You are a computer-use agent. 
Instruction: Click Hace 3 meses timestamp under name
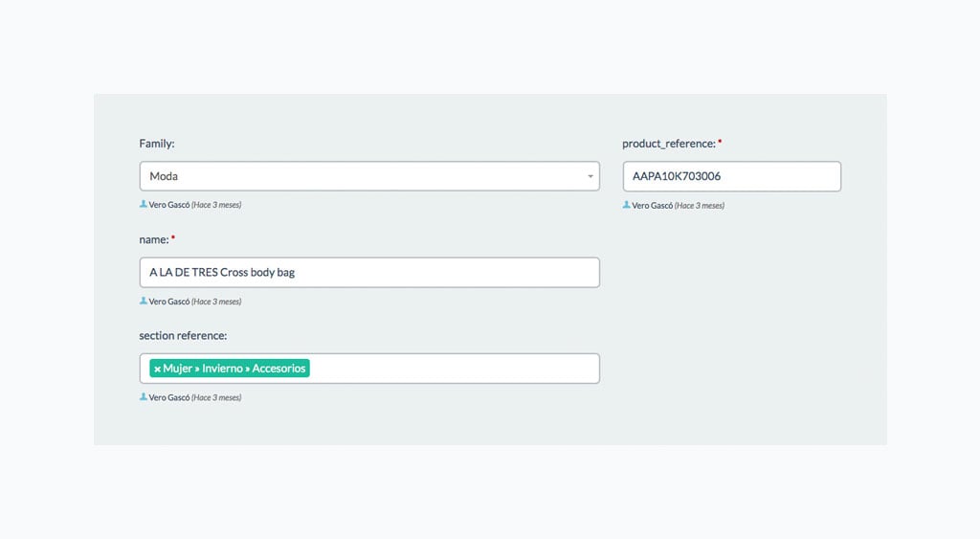[216, 302]
